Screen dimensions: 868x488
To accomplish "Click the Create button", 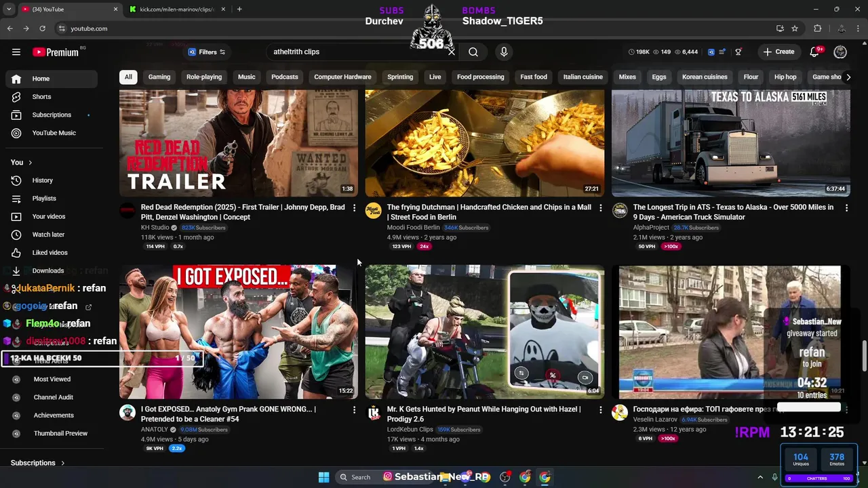I will coord(778,52).
